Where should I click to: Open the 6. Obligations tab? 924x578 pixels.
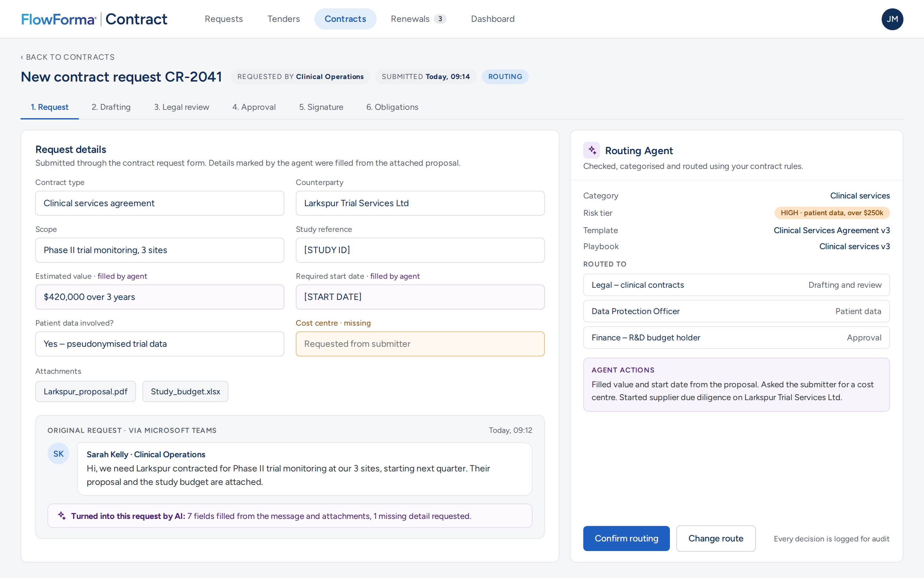[392, 107]
